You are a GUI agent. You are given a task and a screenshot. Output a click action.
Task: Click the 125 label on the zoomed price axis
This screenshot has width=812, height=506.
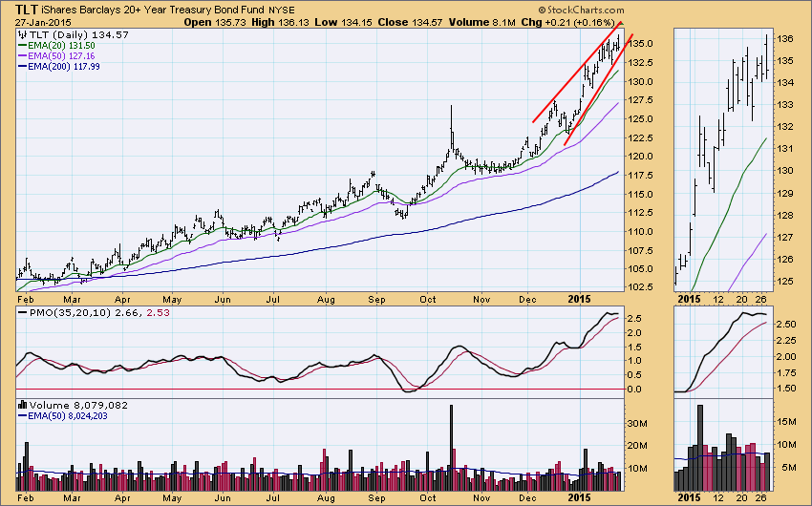pyautogui.click(x=786, y=282)
